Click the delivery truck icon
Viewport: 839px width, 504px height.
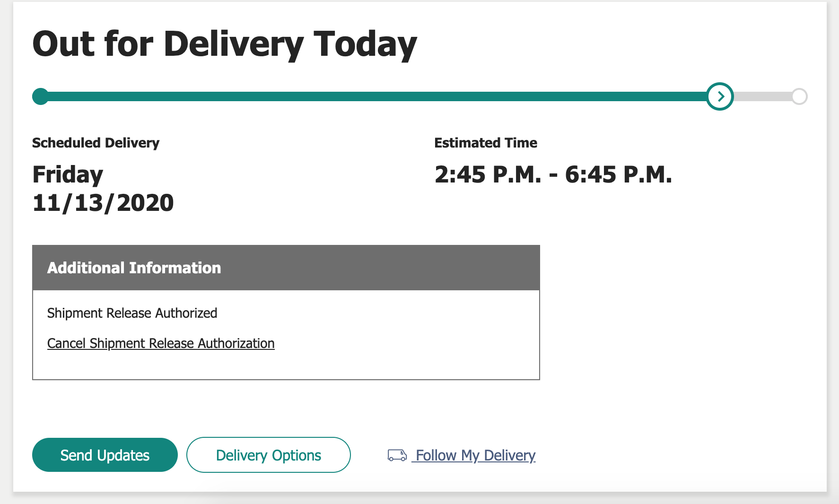tap(397, 455)
